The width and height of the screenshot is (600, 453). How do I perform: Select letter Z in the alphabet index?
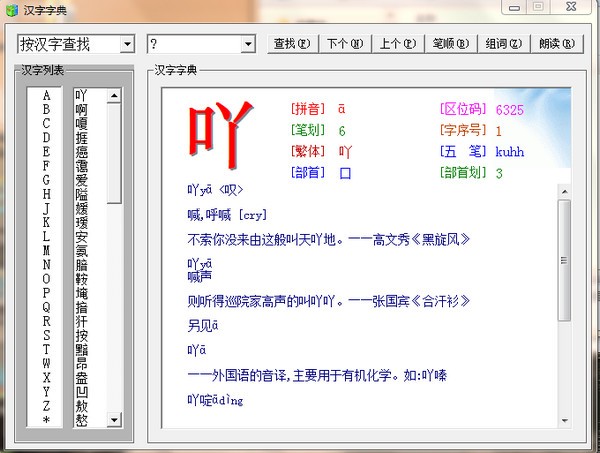point(46,406)
